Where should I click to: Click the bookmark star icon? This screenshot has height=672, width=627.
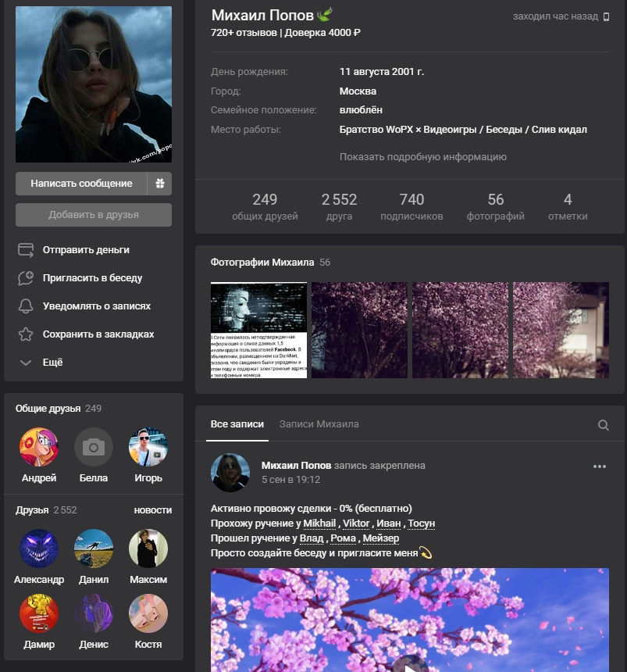pyautogui.click(x=26, y=334)
